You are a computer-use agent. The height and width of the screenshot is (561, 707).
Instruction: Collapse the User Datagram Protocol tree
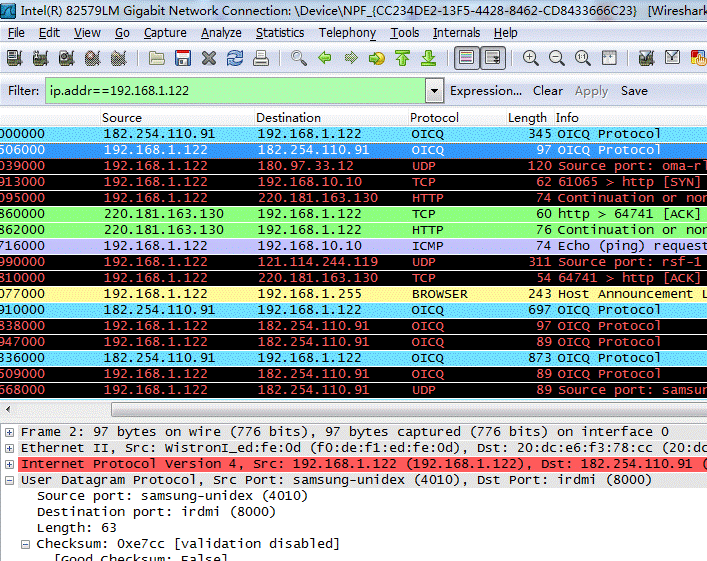coord(9,480)
